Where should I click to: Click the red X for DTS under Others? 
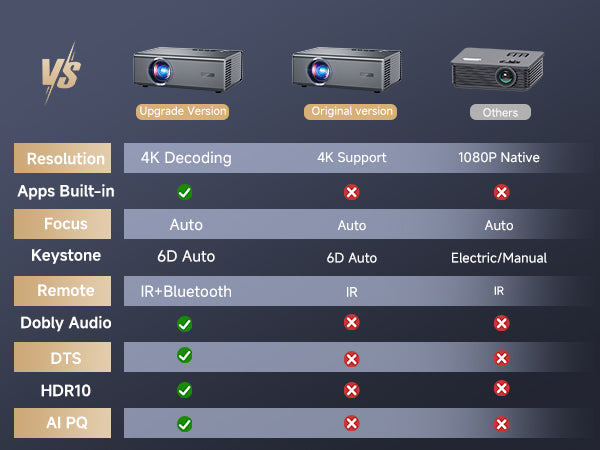(502, 358)
